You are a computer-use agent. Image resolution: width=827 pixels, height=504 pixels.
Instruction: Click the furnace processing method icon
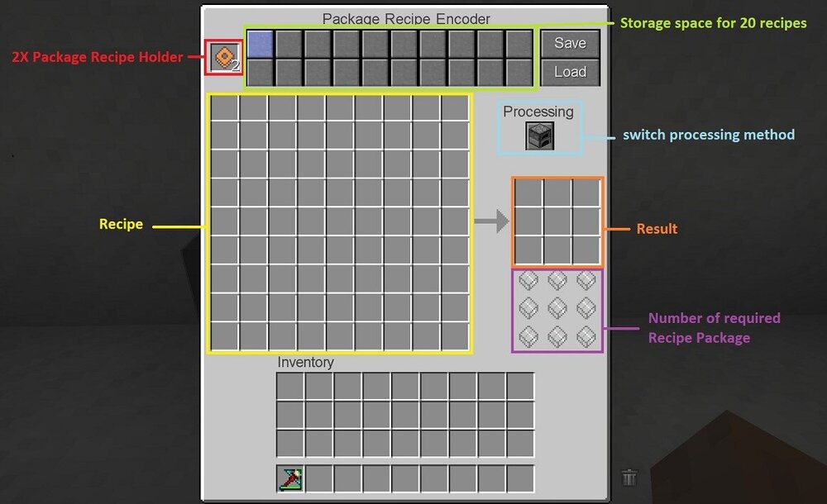[539, 136]
